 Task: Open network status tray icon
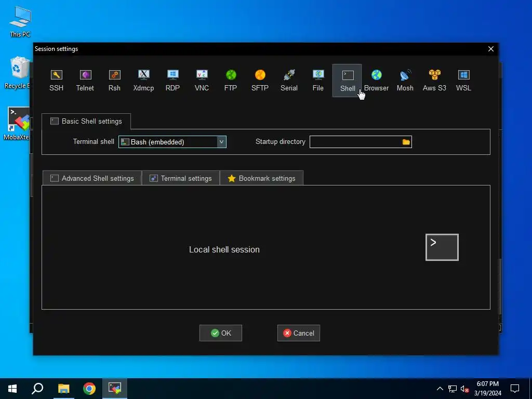click(453, 389)
